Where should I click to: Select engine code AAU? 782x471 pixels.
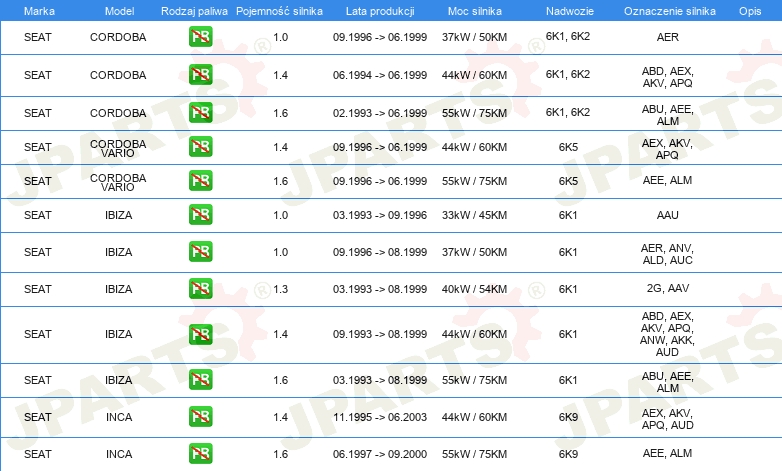click(667, 215)
